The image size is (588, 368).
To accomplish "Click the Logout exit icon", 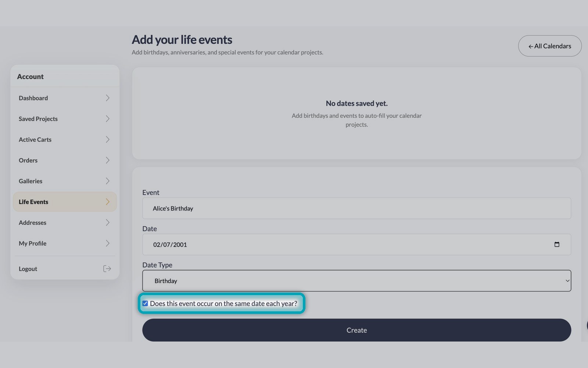I will pos(107,269).
